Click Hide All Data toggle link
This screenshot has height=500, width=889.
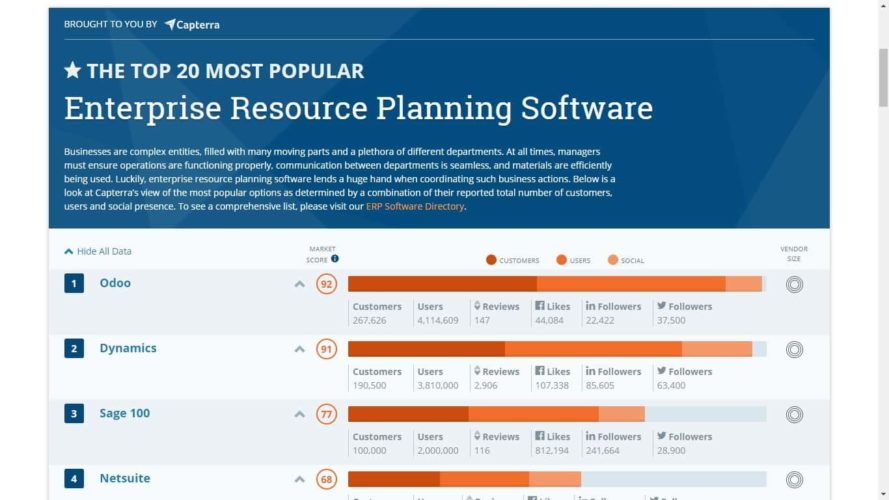(x=98, y=251)
